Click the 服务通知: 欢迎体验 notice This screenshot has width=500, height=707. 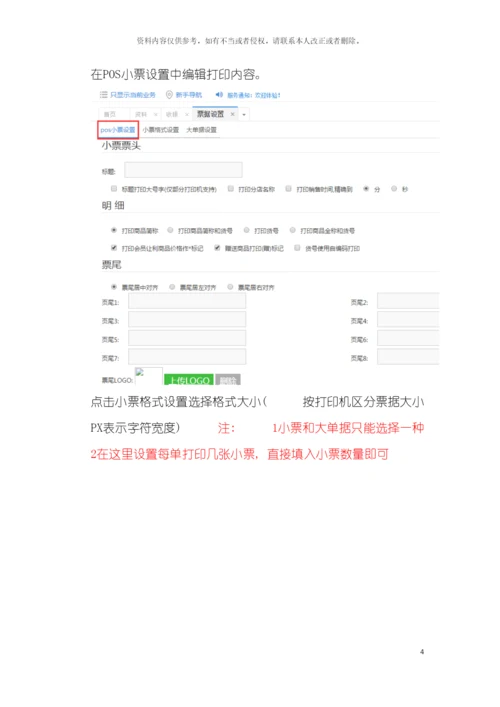[x=254, y=95]
